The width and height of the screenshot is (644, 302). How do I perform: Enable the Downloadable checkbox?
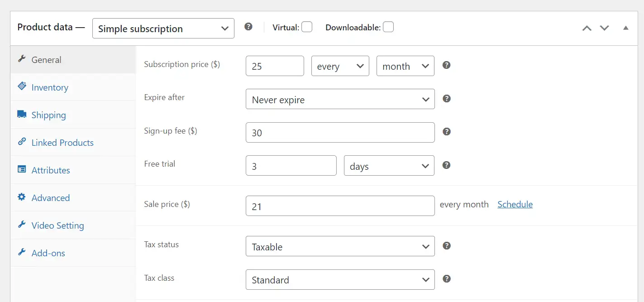[388, 27]
